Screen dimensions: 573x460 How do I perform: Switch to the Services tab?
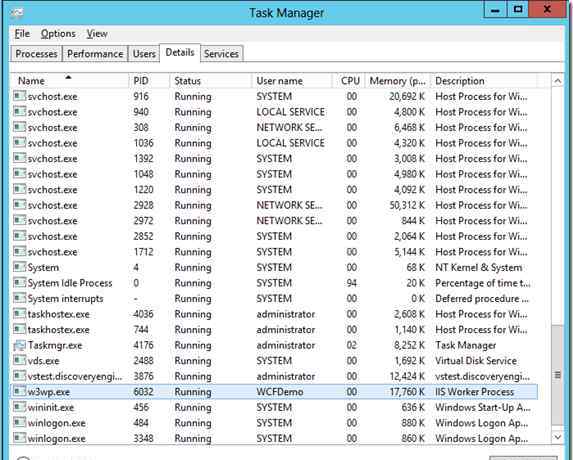click(221, 54)
